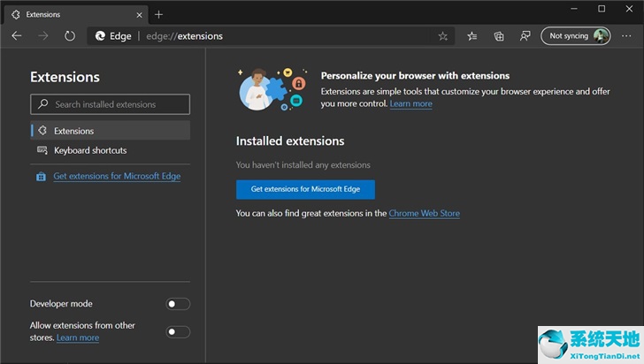The height and width of the screenshot is (364, 644).
Task: Select Extensions in the sidebar
Action: click(x=110, y=131)
